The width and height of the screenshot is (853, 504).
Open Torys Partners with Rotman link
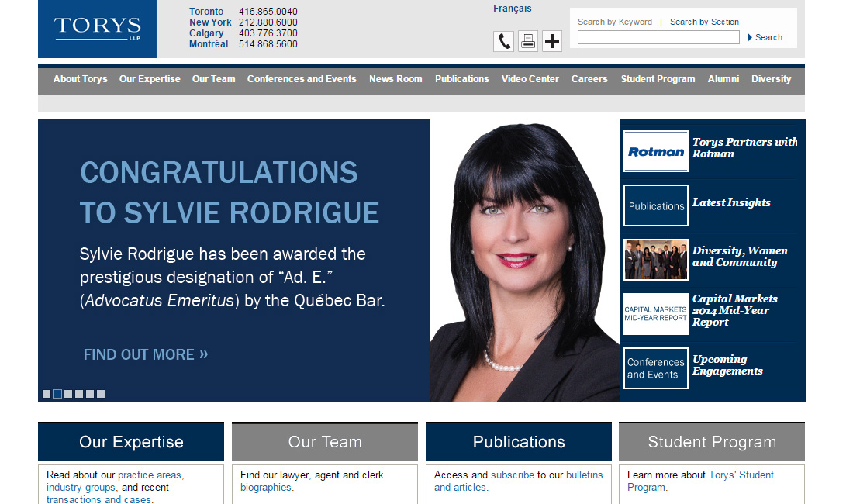click(x=744, y=148)
